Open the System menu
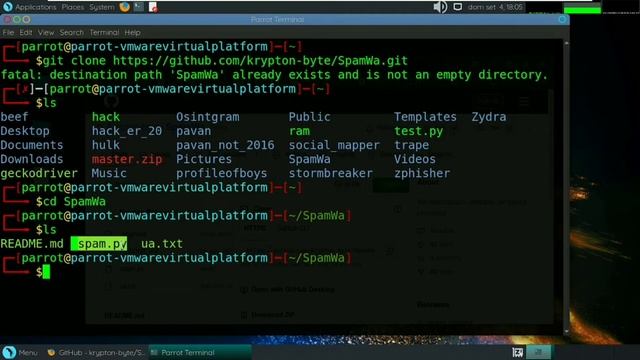 (x=102, y=7)
